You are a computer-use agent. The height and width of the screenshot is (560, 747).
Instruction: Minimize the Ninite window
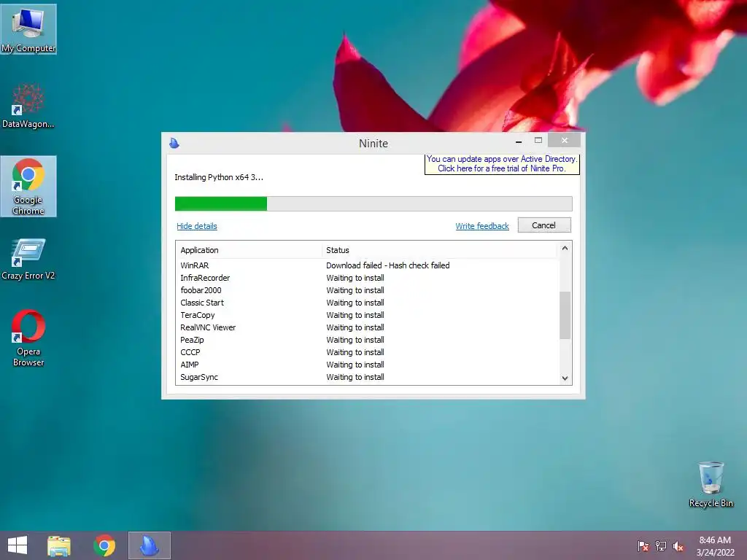[x=519, y=141]
